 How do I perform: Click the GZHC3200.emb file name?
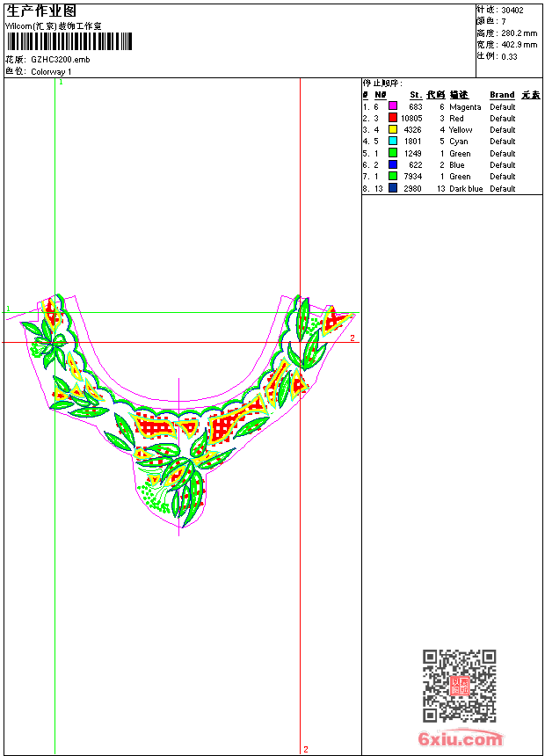[x=60, y=59]
